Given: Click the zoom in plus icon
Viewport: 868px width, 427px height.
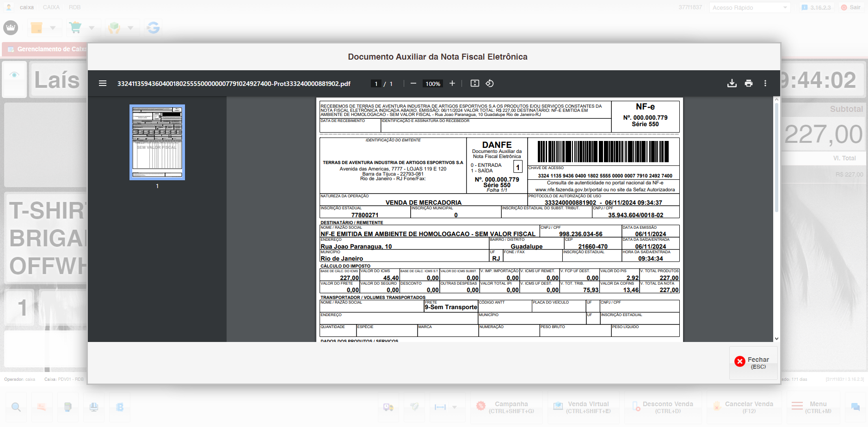Looking at the screenshot, I should (452, 84).
